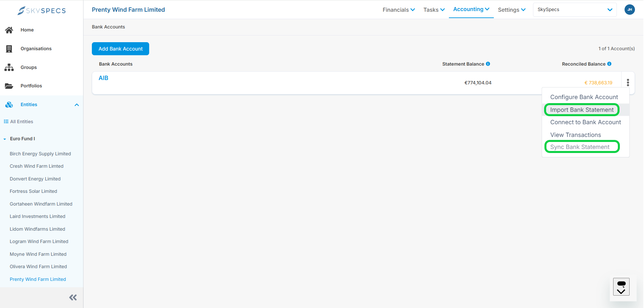Click the Reconciled Balance info icon

609,64
